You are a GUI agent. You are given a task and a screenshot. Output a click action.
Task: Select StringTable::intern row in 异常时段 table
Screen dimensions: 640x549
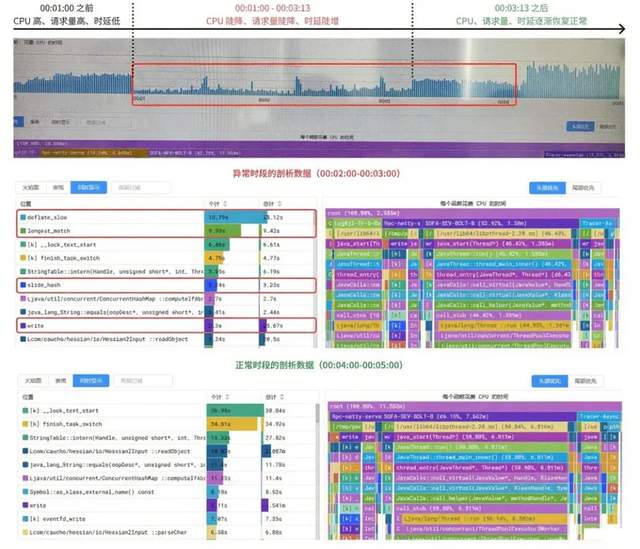coord(166,271)
